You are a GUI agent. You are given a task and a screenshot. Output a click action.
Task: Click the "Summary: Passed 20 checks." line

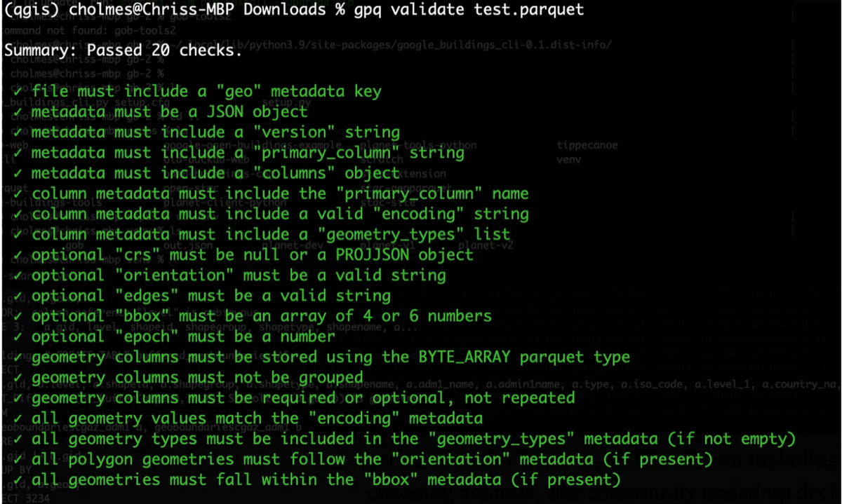tap(123, 50)
